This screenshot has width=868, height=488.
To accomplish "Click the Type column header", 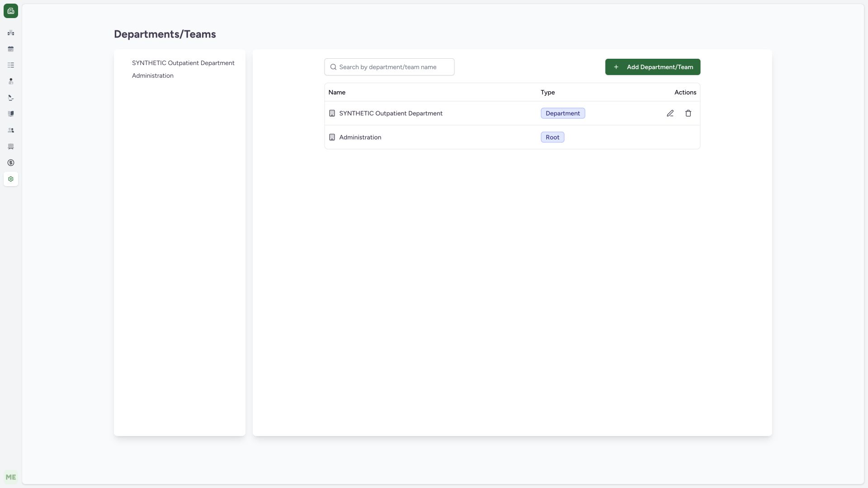I will coord(547,92).
